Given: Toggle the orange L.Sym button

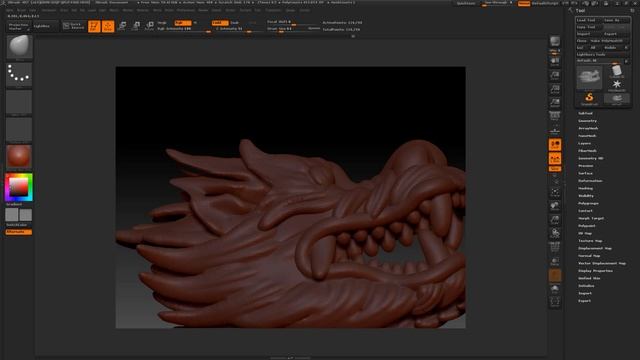Looking at the screenshot, I should tap(555, 158).
